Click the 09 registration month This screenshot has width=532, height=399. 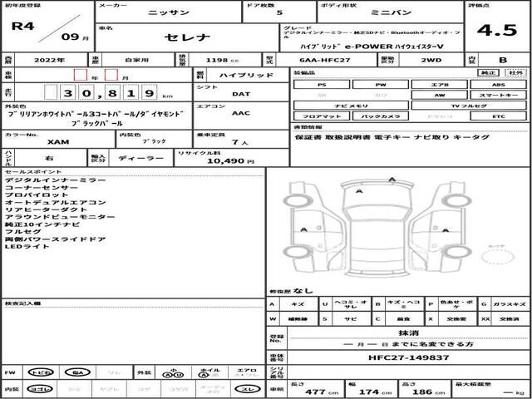tap(70, 37)
